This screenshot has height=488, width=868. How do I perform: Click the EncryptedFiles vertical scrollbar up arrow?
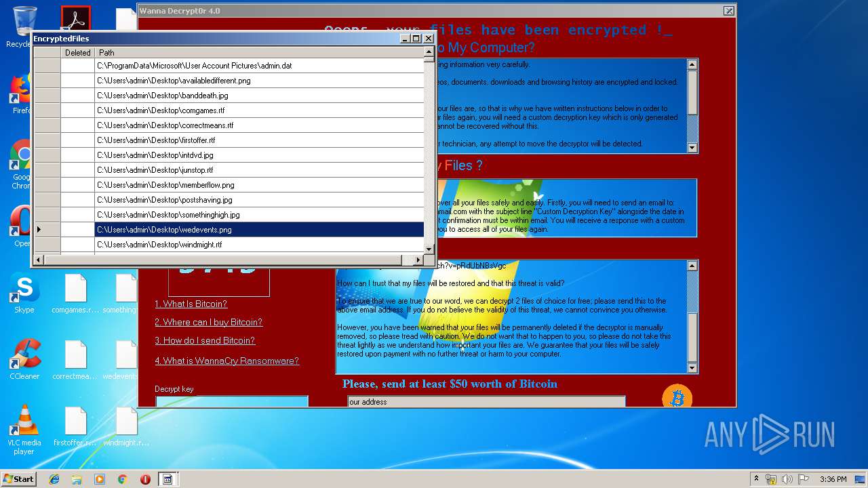tap(429, 52)
